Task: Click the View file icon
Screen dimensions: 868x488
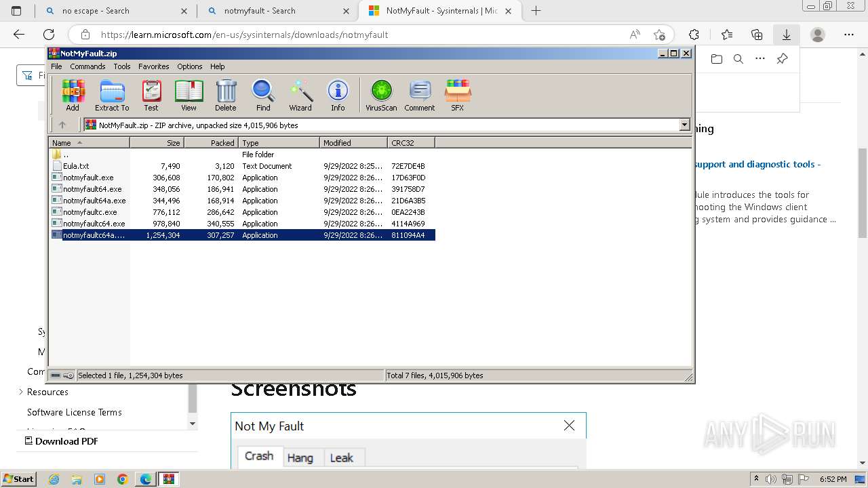Action: [x=189, y=96]
